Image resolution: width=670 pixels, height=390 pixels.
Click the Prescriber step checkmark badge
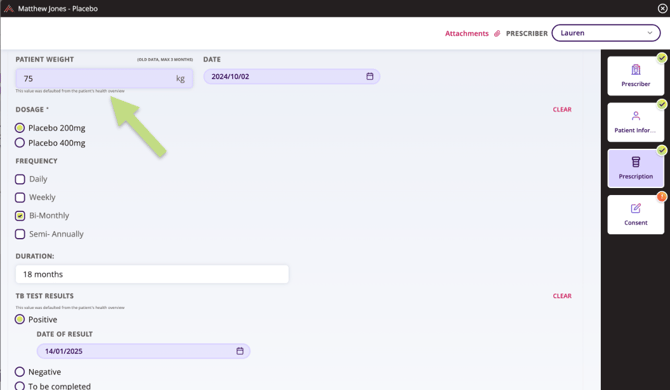pos(661,58)
